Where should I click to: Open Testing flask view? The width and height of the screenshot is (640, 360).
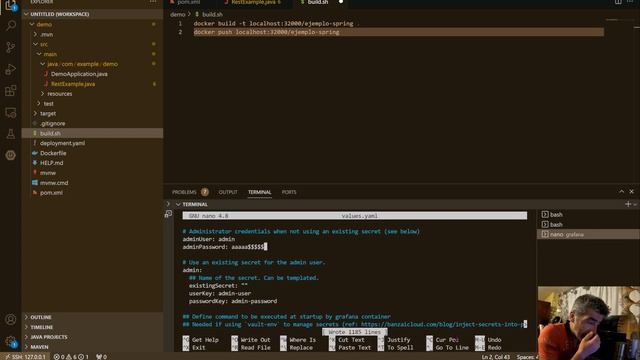pos(11,134)
